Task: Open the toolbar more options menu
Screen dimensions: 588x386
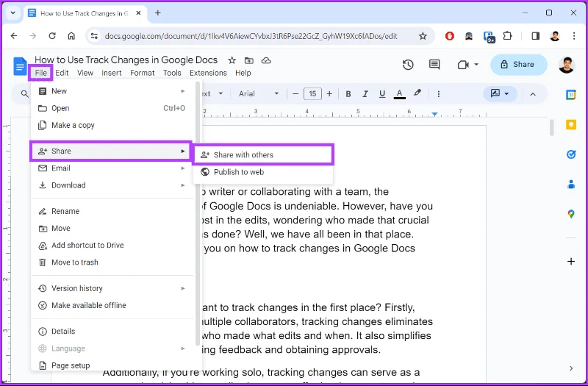Action: coord(438,94)
